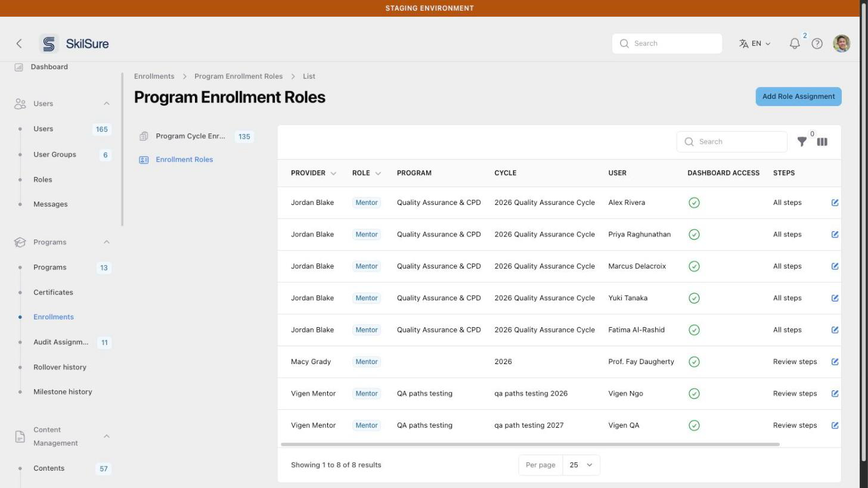Click the horizontal table scrollbar
Viewport: 868px width, 488px height.
click(x=530, y=445)
